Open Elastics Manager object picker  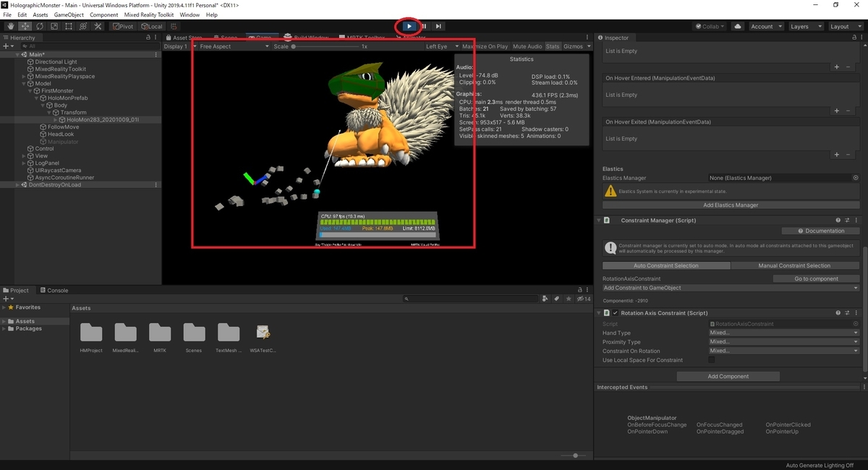click(856, 178)
